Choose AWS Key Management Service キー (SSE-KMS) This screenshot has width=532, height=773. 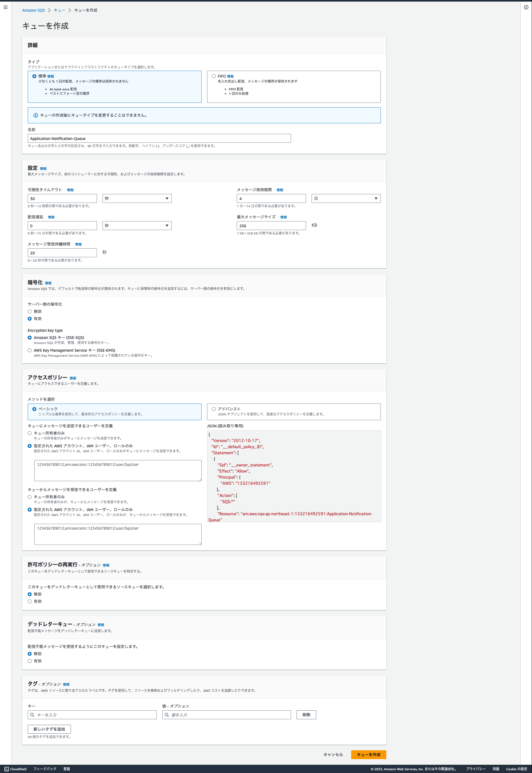[30, 350]
